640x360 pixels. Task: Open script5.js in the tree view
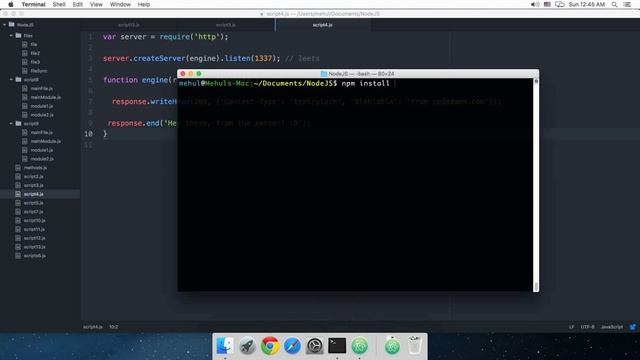coord(33,203)
